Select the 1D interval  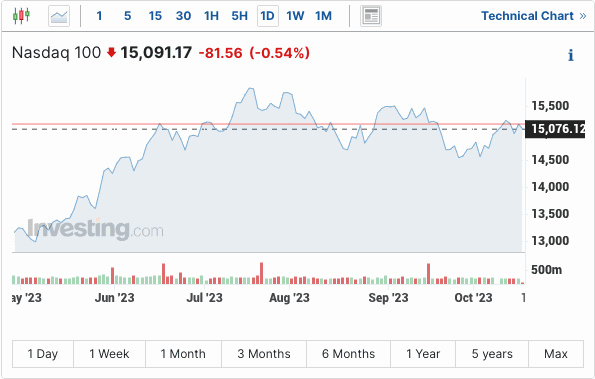click(x=268, y=16)
